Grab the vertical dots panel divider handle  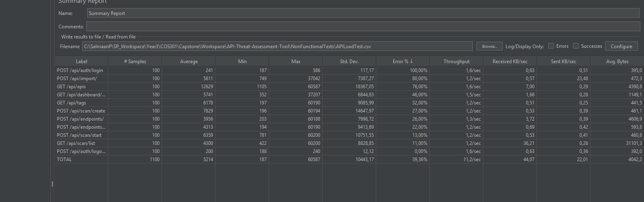coord(52,184)
